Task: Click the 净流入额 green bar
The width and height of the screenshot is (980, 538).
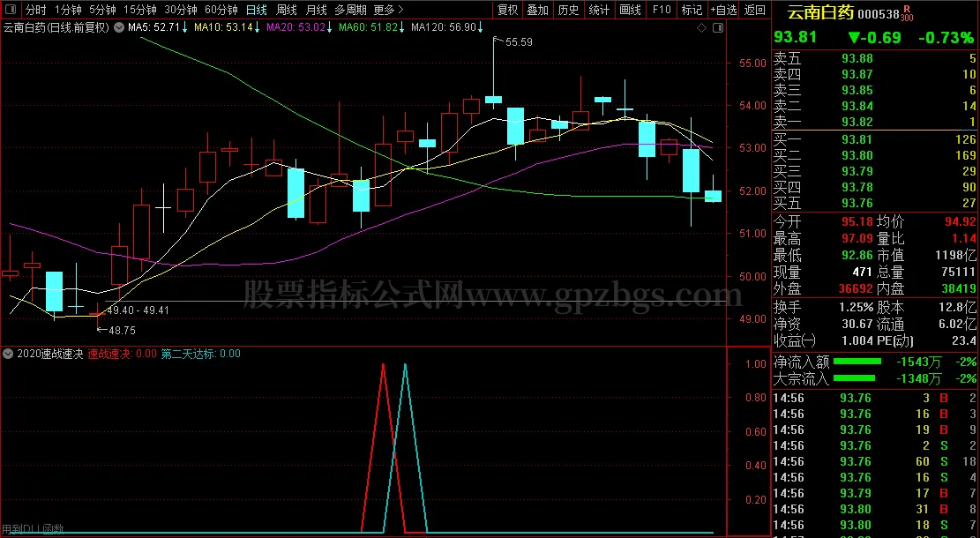Action: pos(857,362)
